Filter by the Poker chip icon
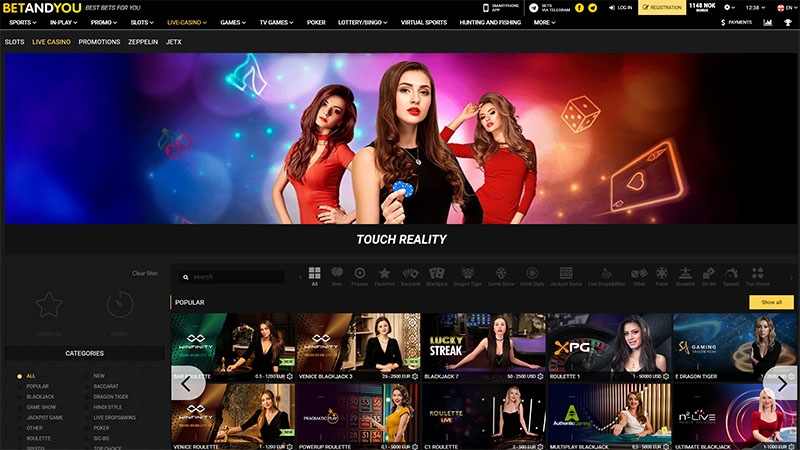The width and height of the screenshot is (800, 450). [x=662, y=276]
